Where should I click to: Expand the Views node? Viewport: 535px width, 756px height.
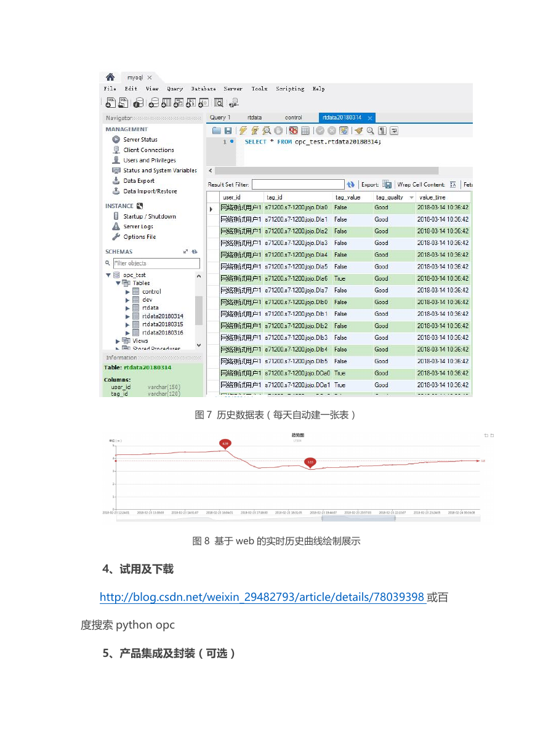click(118, 341)
